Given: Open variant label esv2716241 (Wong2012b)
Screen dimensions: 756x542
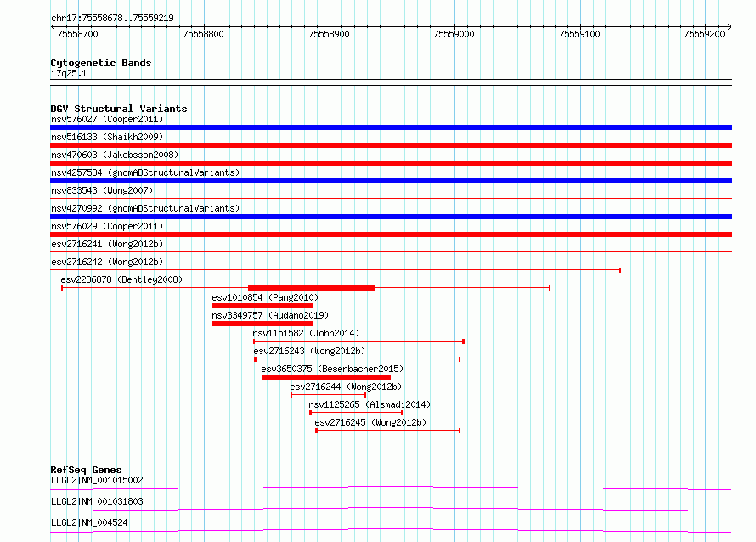Looking at the screenshot, I should coord(107,244).
